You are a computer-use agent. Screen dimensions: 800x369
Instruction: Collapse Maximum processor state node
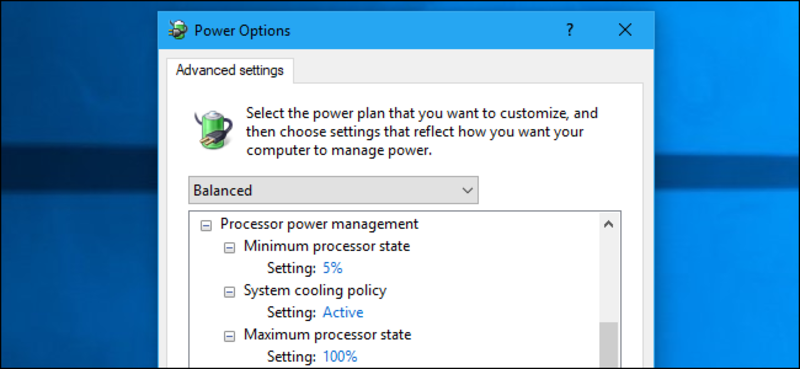230,336
